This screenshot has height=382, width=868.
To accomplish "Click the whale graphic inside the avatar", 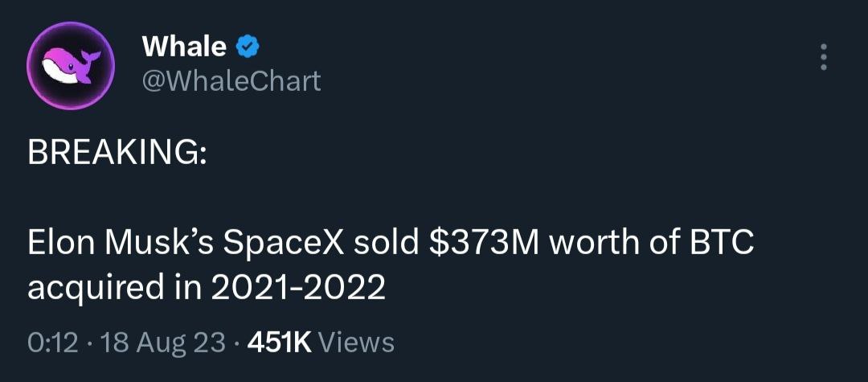I will point(71,64).
